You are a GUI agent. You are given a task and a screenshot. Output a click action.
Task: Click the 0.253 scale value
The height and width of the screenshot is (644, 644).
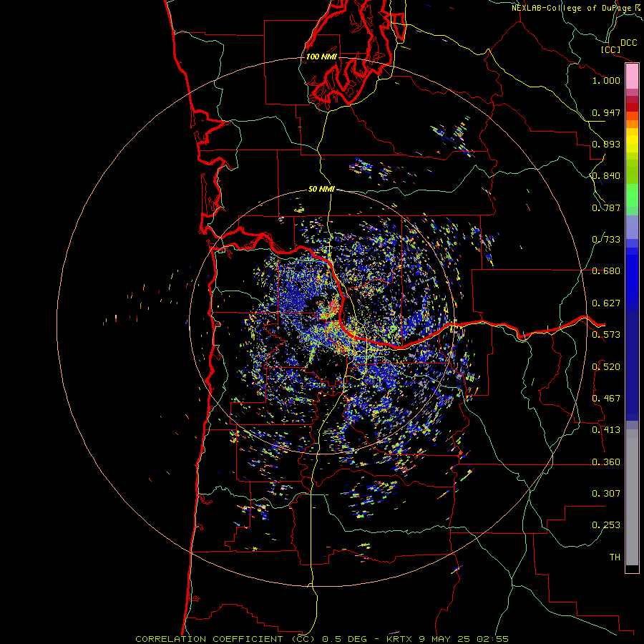[x=606, y=525]
